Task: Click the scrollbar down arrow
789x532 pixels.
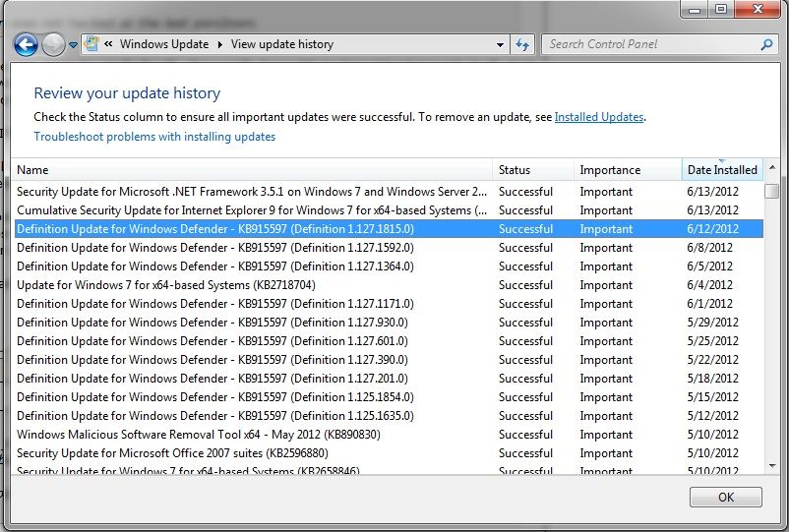Action: tap(772, 466)
